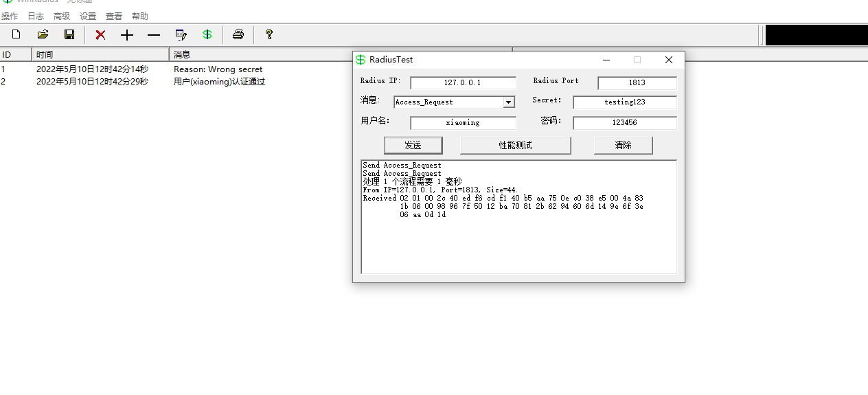Image resolution: width=868 pixels, height=395 pixels.
Task: Open the 设置 menu
Action: (88, 16)
